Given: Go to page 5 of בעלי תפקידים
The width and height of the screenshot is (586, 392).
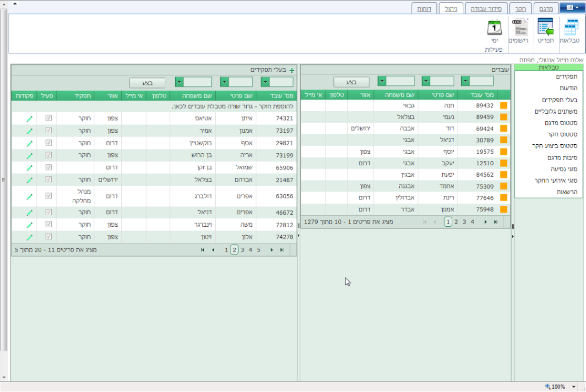Looking at the screenshot, I should pyautogui.click(x=259, y=250).
